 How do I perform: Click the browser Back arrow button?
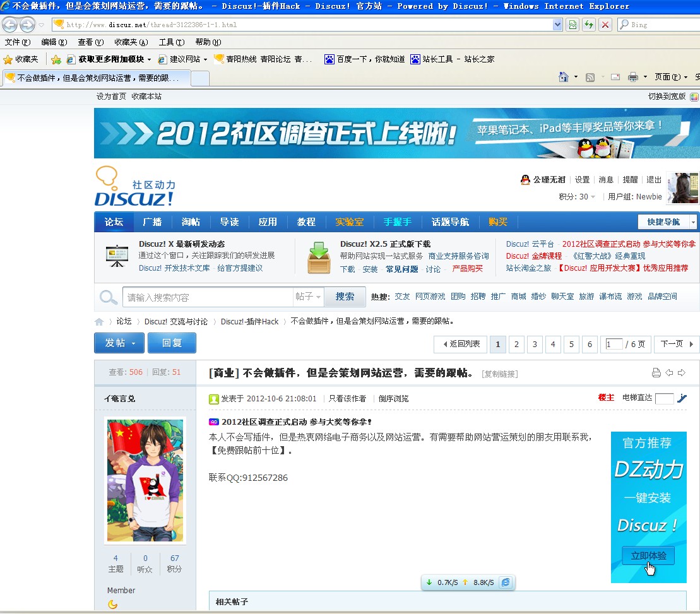pyautogui.click(x=10, y=25)
